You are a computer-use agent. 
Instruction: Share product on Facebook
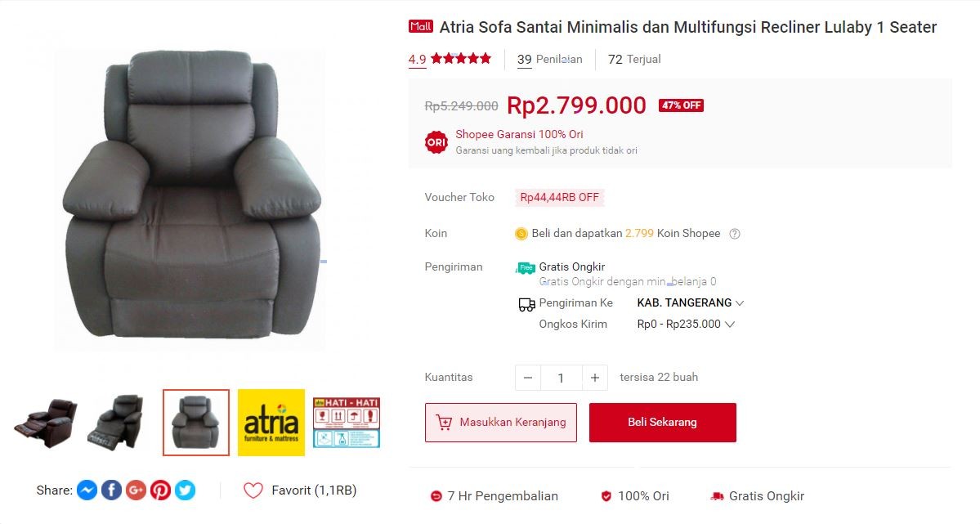(111, 490)
